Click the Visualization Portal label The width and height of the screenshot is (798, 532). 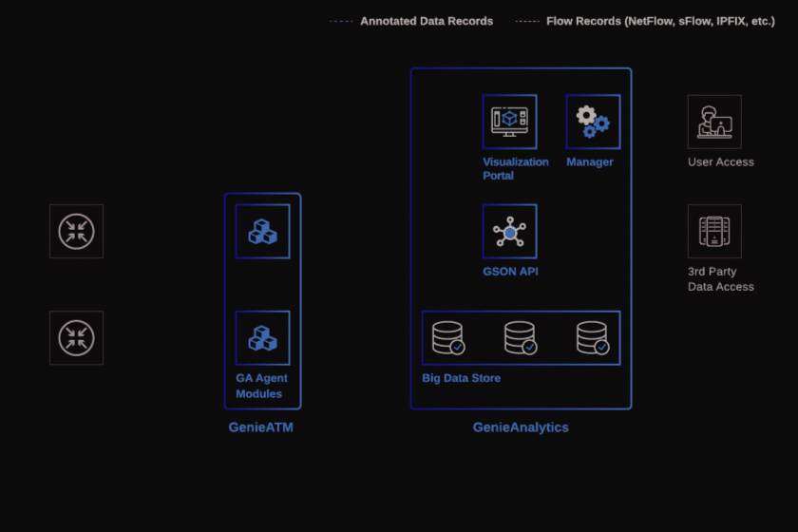[x=516, y=168]
